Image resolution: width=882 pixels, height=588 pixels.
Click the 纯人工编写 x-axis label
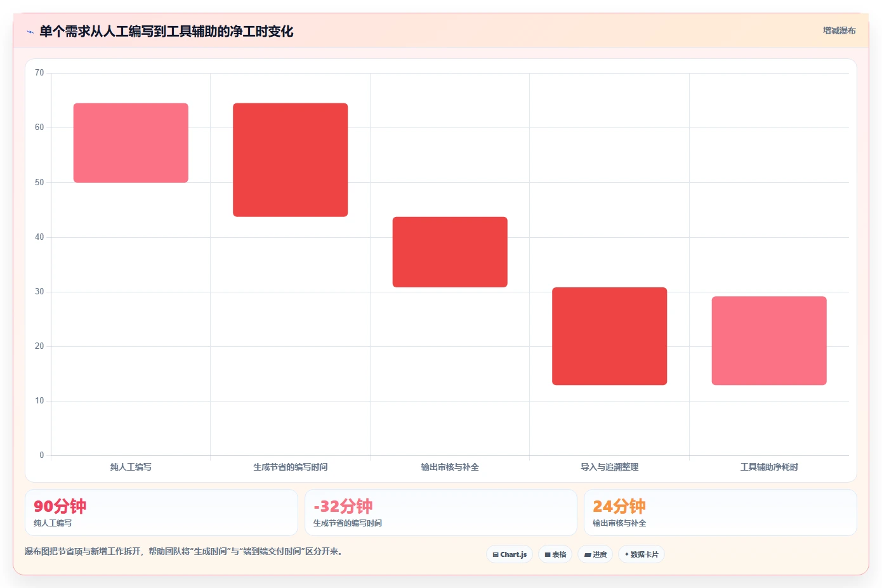131,467
